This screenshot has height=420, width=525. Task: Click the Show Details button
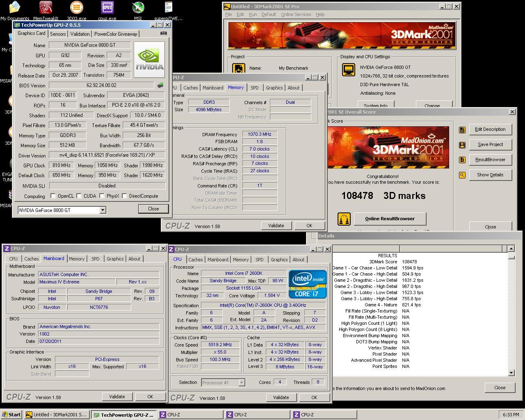(x=490, y=175)
